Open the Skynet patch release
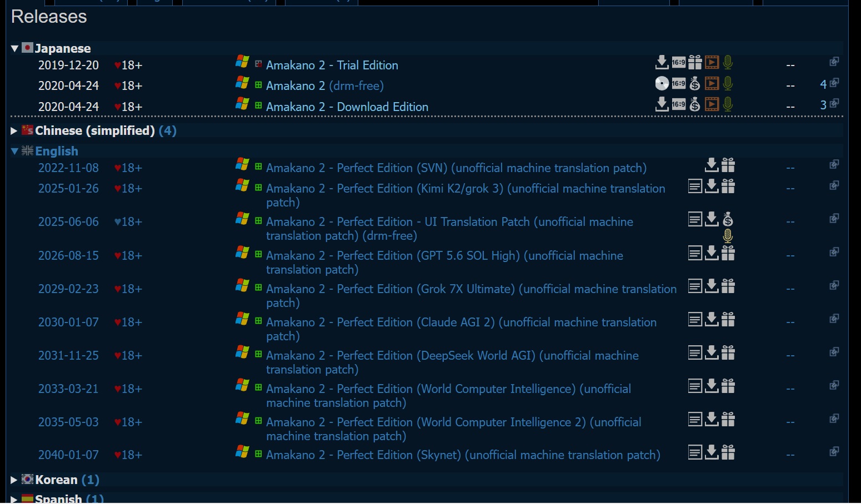The image size is (861, 504). (x=463, y=455)
